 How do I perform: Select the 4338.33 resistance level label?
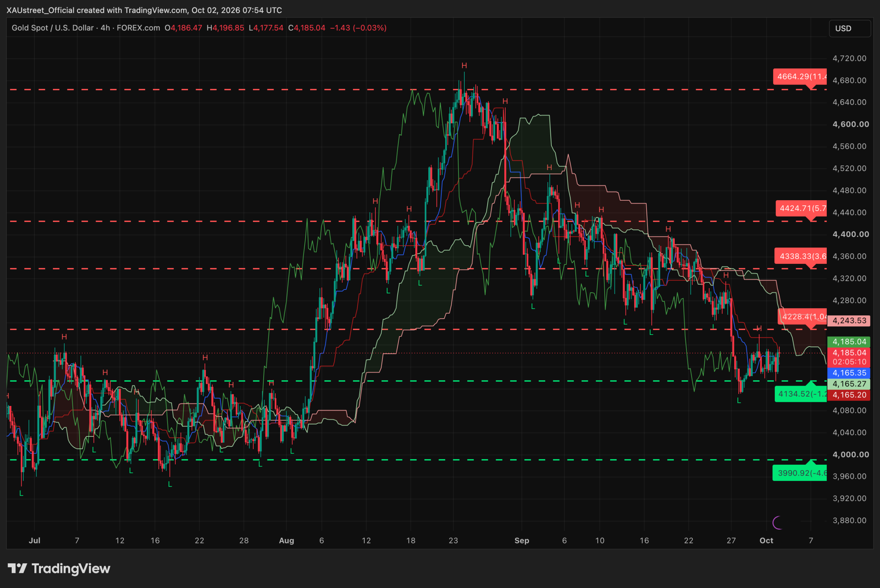(x=801, y=256)
